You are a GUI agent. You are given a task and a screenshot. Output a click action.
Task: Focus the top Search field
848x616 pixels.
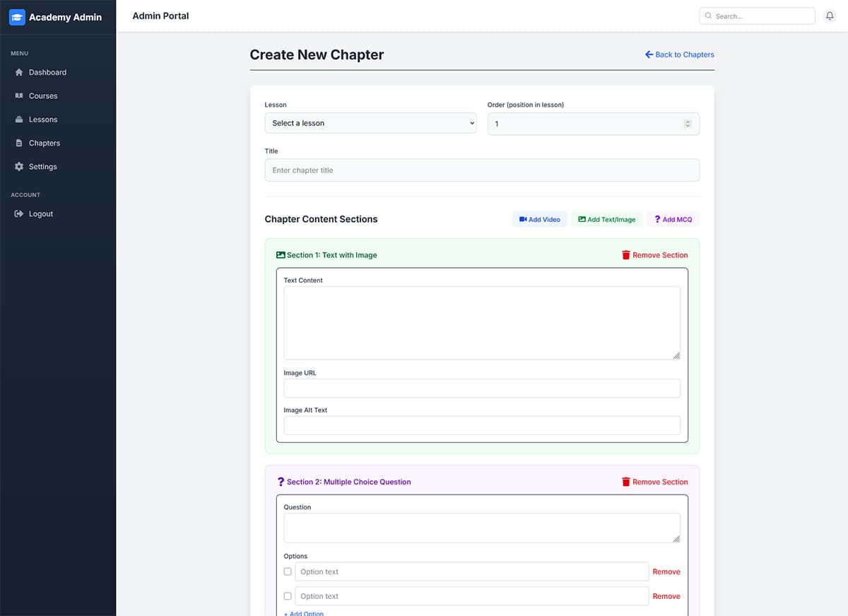(x=757, y=16)
